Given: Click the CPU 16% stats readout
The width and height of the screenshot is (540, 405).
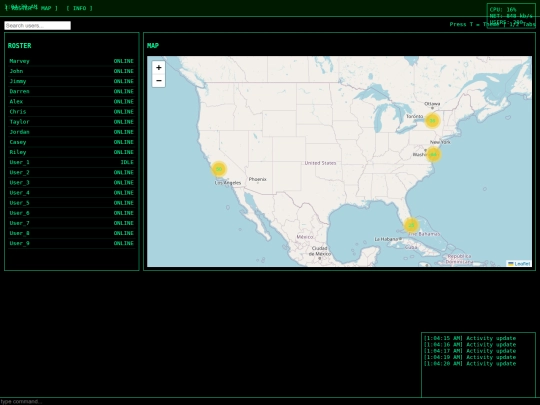Looking at the screenshot, I should 503,10.
